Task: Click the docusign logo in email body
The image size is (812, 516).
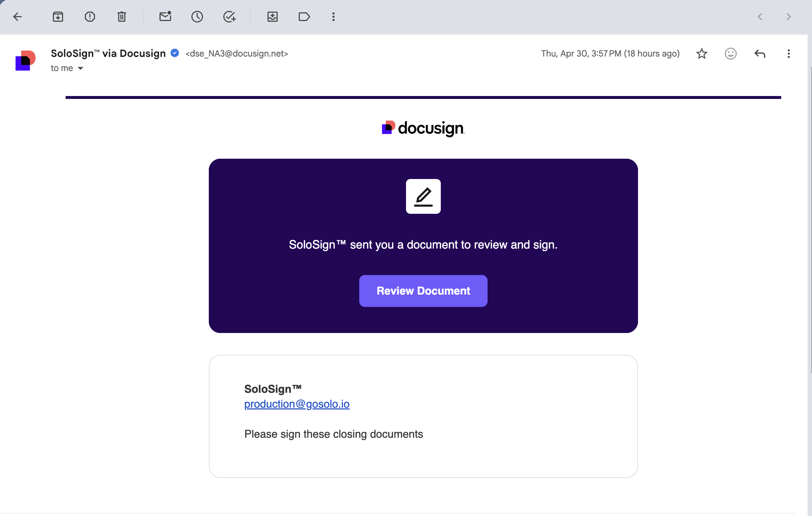Action: point(423,128)
